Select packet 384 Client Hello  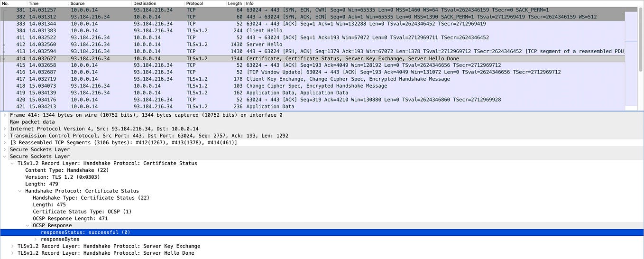pyautogui.click(x=313, y=30)
